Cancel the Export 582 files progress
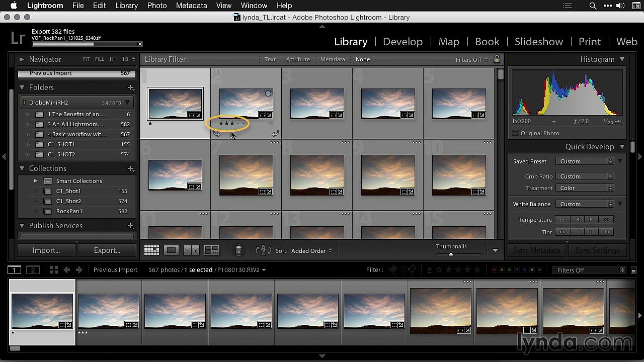This screenshot has height=362, width=644. click(140, 44)
